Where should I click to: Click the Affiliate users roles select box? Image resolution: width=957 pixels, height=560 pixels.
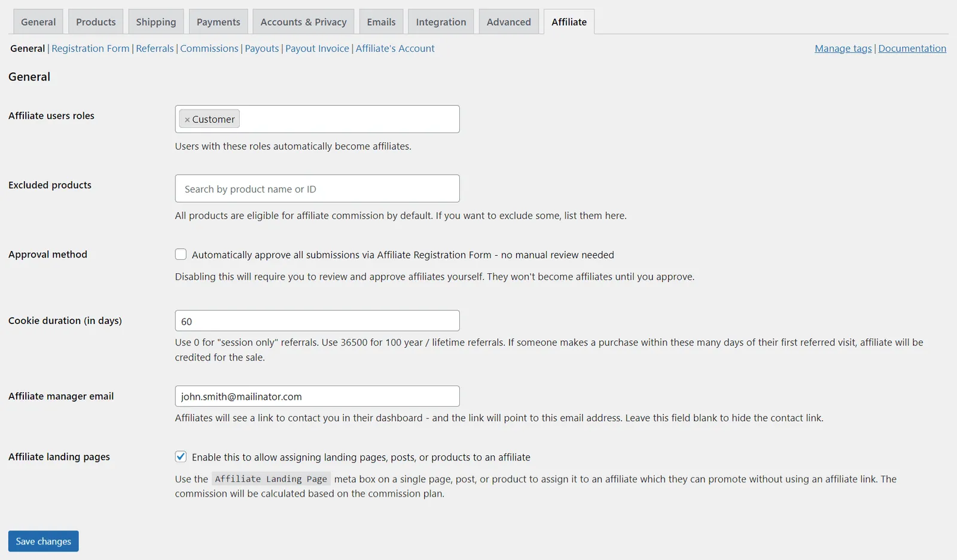pos(317,119)
